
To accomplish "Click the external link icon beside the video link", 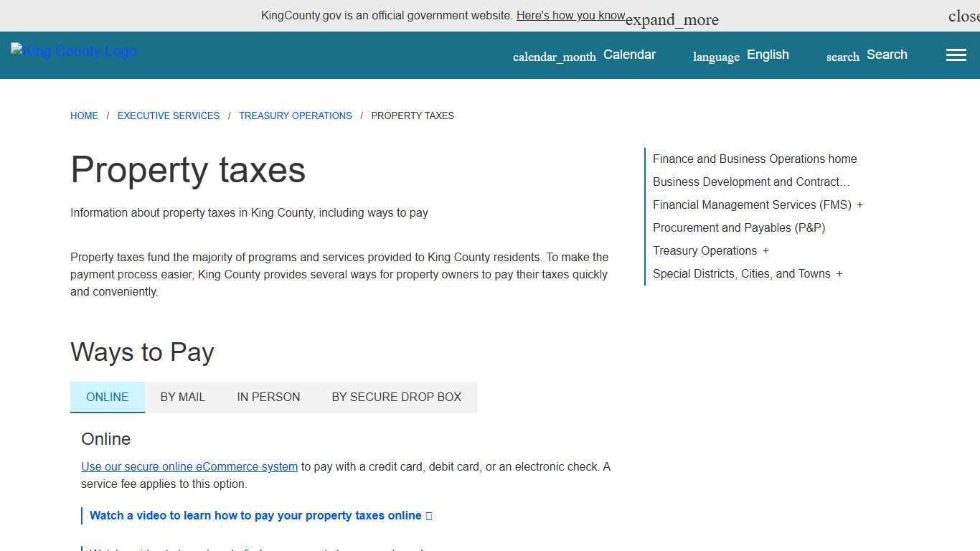I will (x=428, y=515).
